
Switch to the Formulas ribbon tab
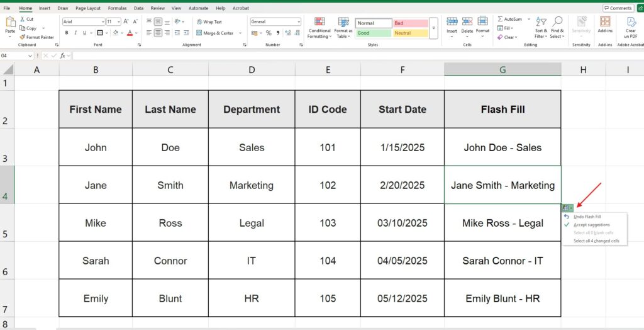coord(117,8)
